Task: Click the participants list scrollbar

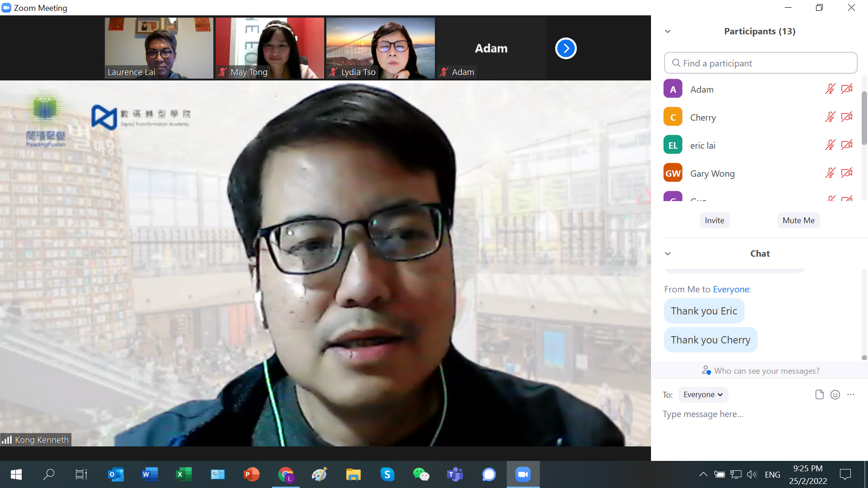Action: click(x=864, y=118)
